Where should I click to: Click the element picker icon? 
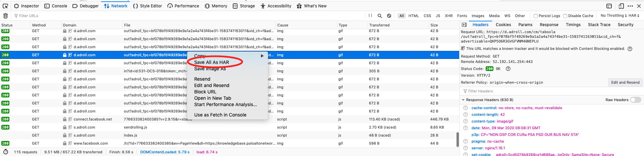[x=5, y=6]
